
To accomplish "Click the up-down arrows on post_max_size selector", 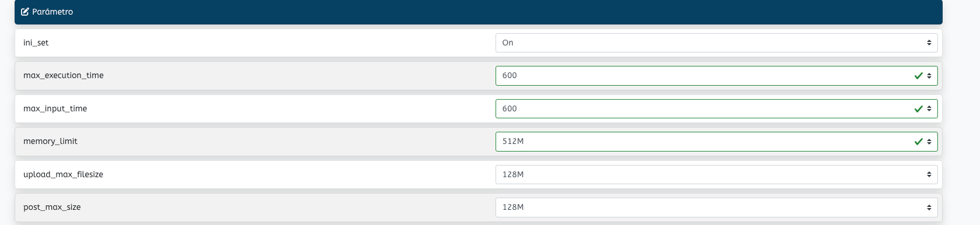I will coord(929,208).
